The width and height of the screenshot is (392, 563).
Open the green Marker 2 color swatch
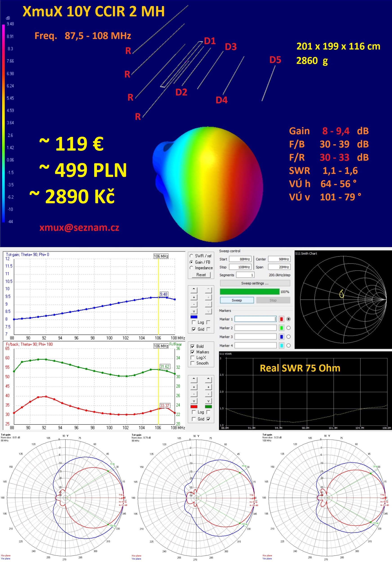(282, 328)
